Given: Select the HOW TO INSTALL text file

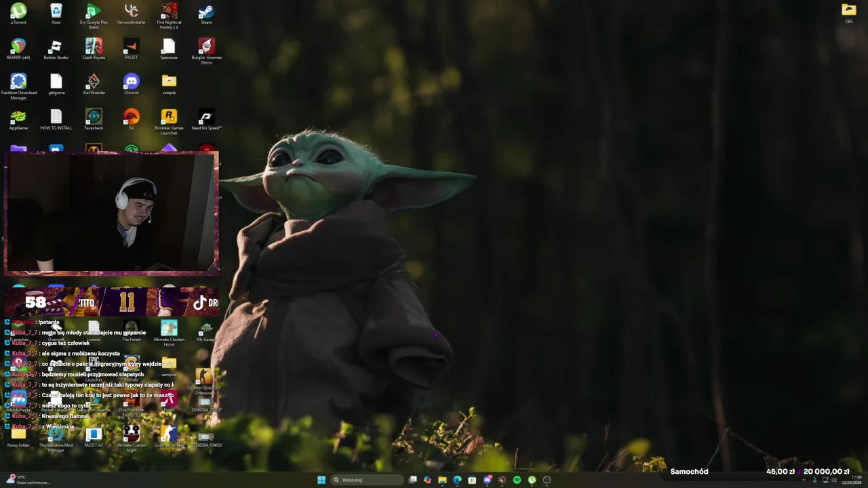Looking at the screenshot, I should (x=56, y=119).
